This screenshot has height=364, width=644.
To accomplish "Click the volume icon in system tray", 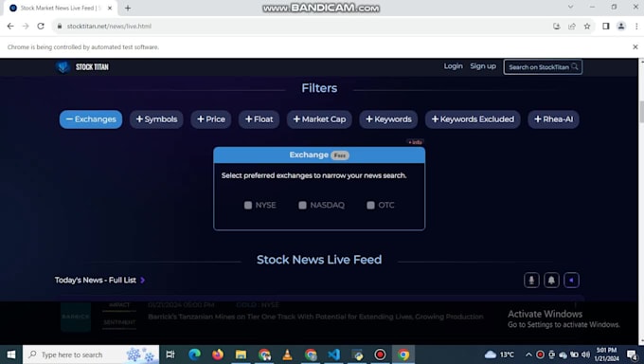I will pos(585,355).
